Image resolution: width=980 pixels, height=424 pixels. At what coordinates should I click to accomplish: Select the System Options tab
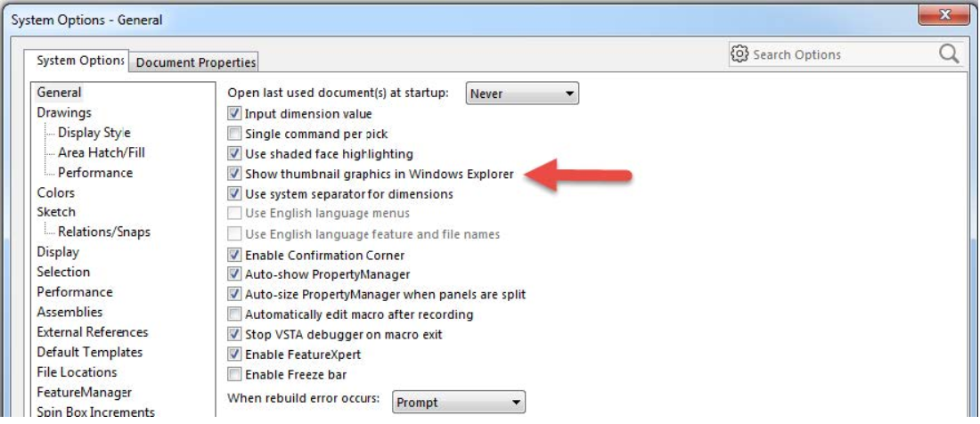pyautogui.click(x=78, y=61)
